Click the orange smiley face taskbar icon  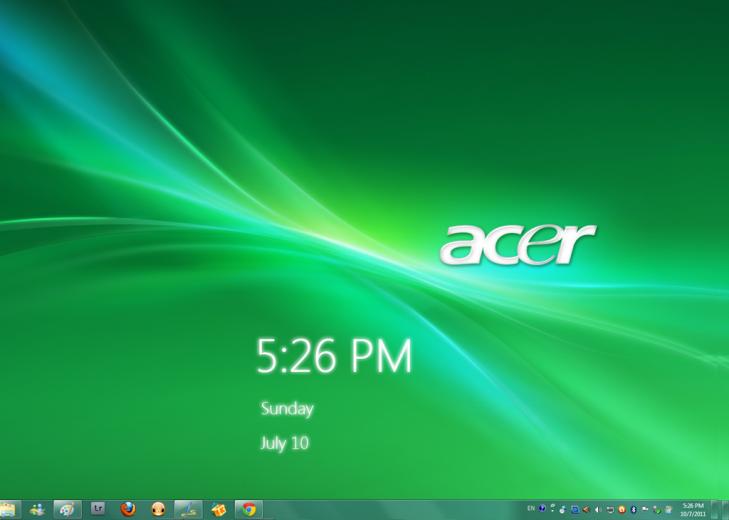point(159,510)
